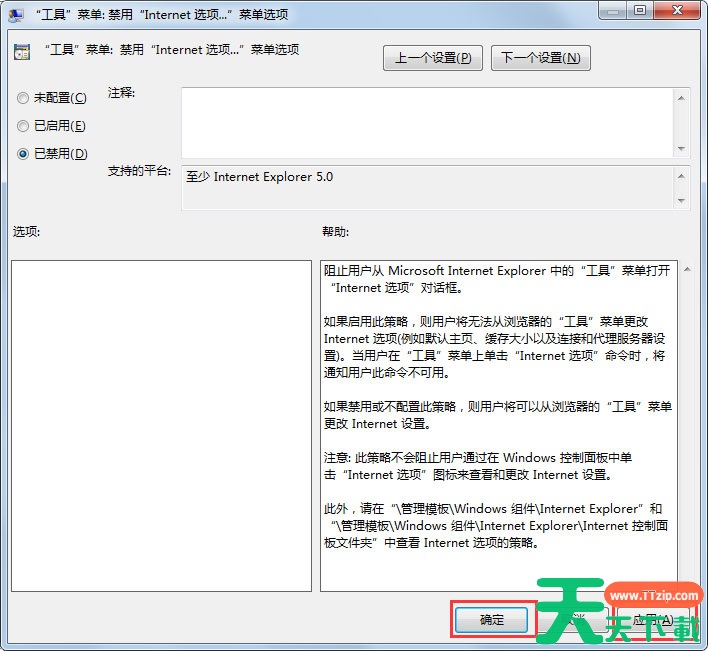Viewport: 708px width, 651px height.
Task: Click inside the 注释 comment text box
Action: pyautogui.click(x=427, y=123)
